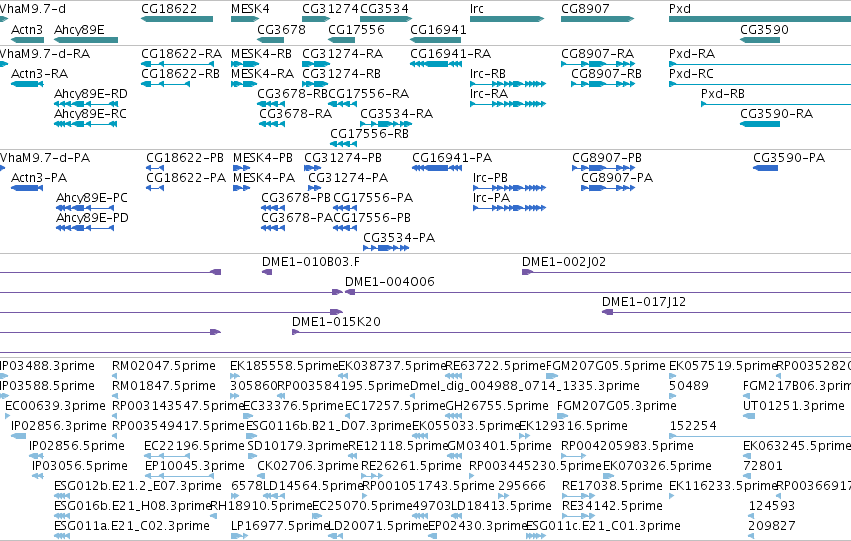This screenshot has width=851, height=541.
Task: Click EST EK070326.5prime label
Action: tap(657, 467)
